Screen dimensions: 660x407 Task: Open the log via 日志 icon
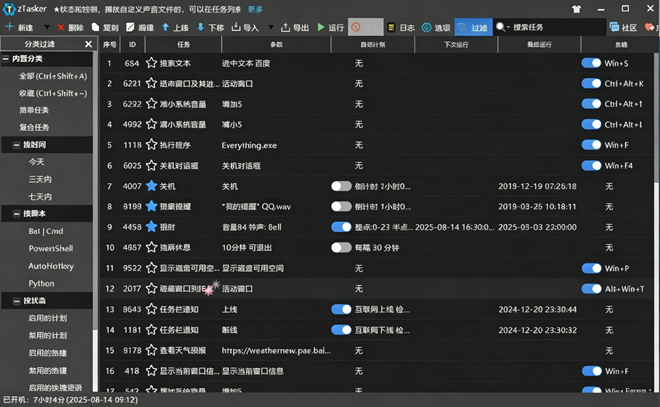point(391,27)
